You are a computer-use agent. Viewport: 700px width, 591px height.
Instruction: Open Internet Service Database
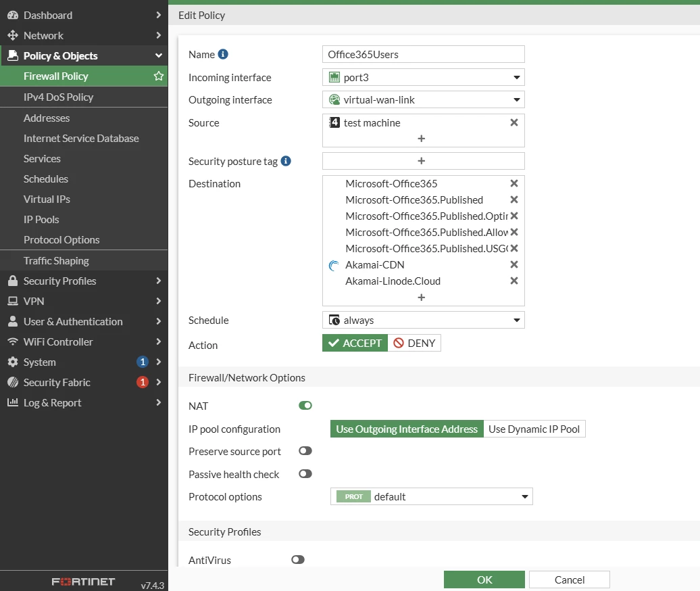84,139
